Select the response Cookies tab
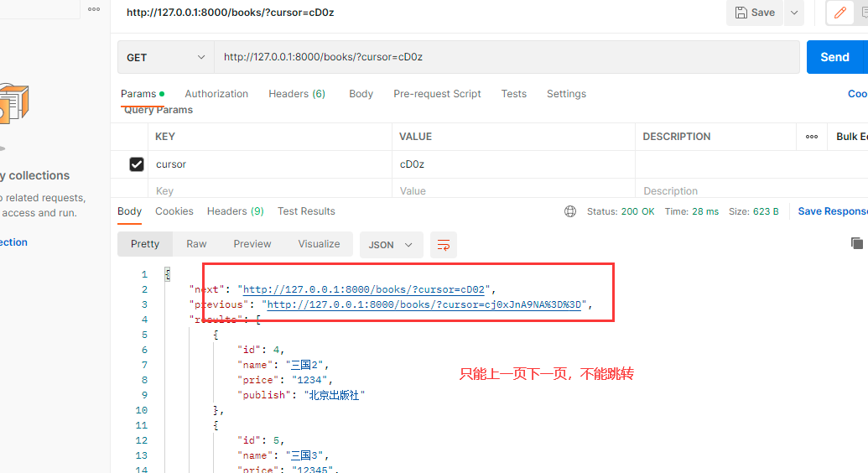Image resolution: width=868 pixels, height=473 pixels. [174, 211]
